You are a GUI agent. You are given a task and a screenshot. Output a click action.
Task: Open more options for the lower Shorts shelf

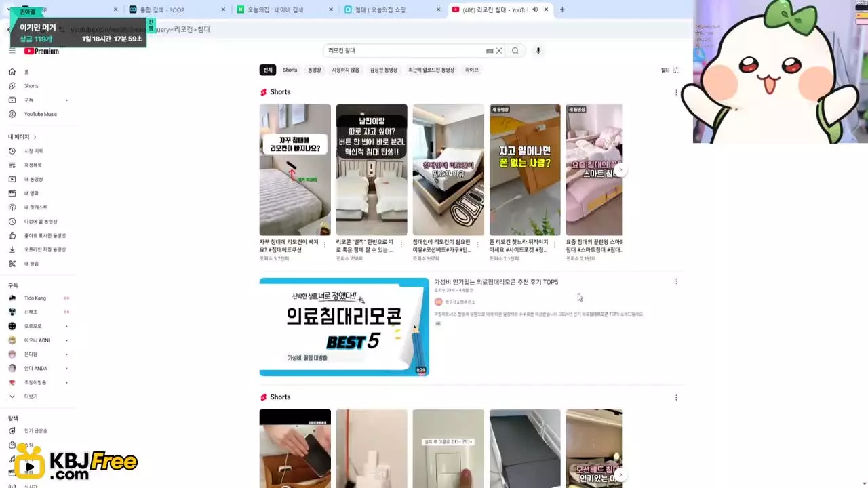click(x=676, y=397)
